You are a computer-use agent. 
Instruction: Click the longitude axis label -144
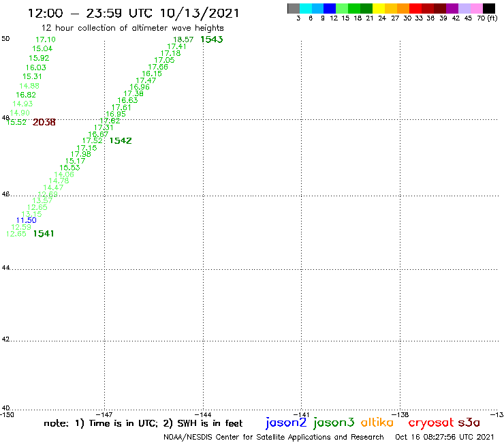coord(203,414)
